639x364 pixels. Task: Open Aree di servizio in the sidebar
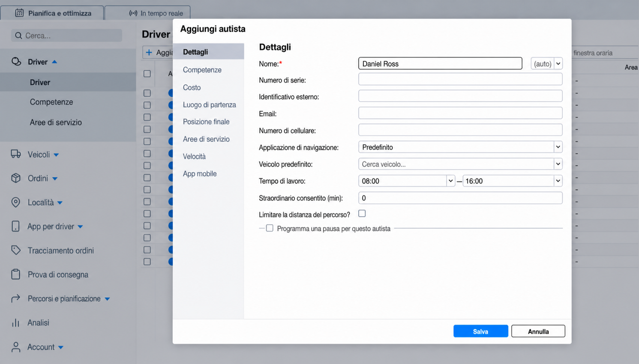click(56, 122)
